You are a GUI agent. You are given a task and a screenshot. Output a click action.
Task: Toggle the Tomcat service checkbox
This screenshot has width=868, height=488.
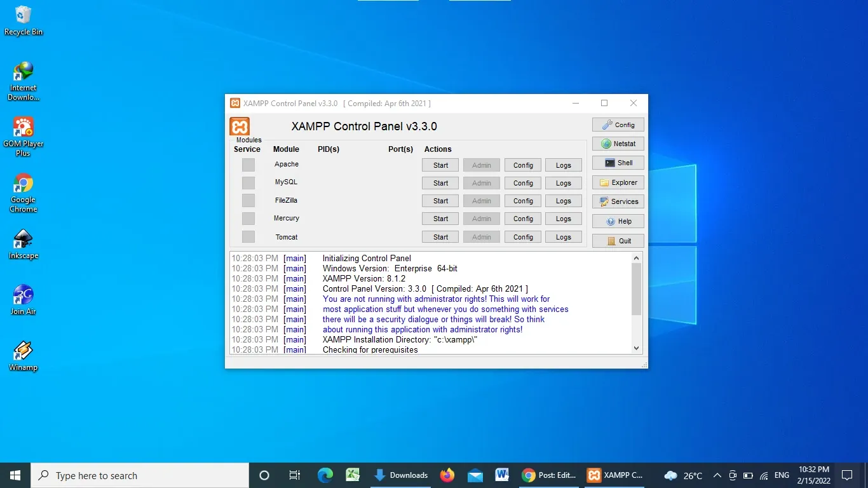click(248, 237)
